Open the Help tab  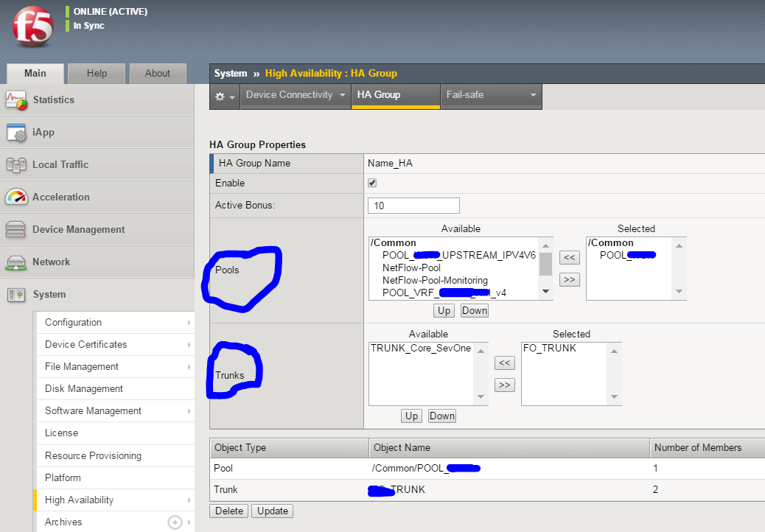(96, 73)
